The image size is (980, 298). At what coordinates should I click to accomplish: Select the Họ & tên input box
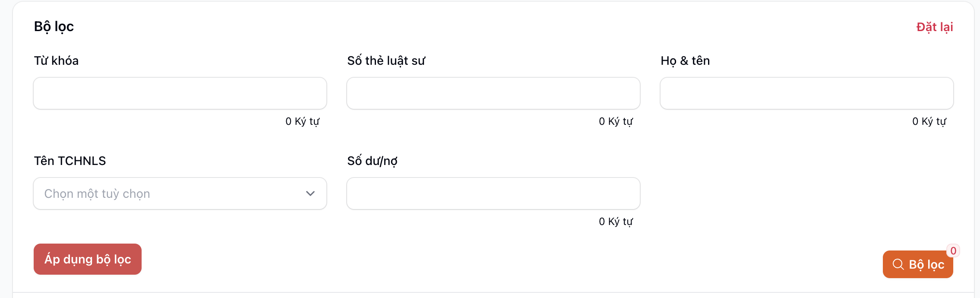[x=806, y=93]
